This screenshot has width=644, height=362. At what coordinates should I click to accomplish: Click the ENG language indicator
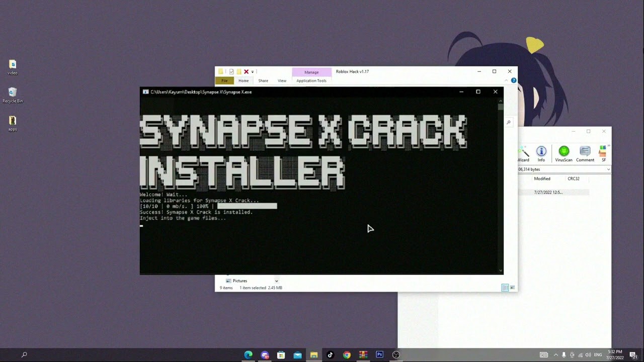[598, 355]
